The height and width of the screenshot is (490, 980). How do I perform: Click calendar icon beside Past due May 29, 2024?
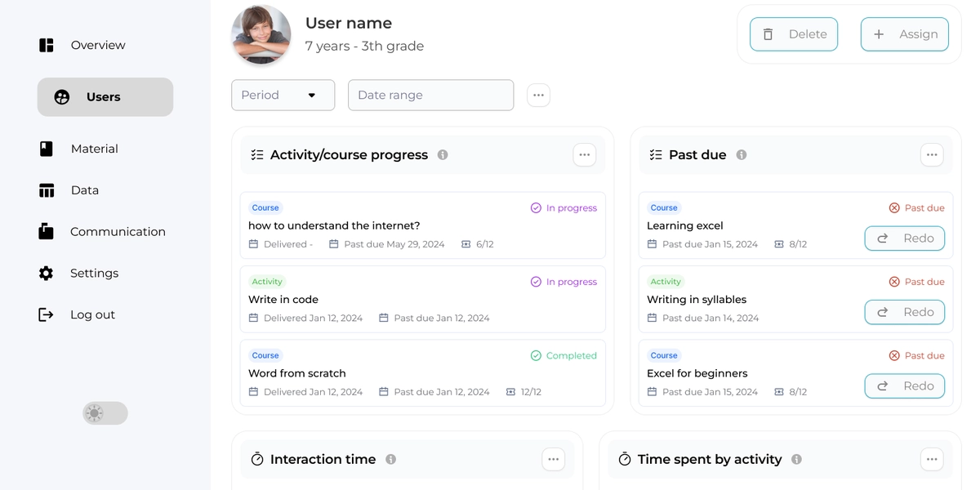click(x=334, y=244)
